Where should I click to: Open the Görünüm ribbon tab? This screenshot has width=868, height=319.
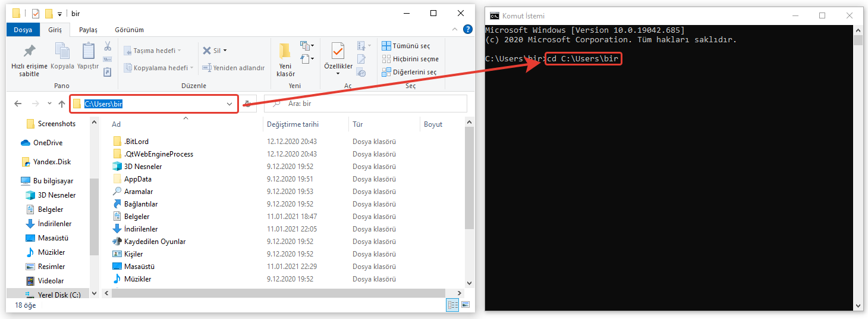pyautogui.click(x=128, y=30)
